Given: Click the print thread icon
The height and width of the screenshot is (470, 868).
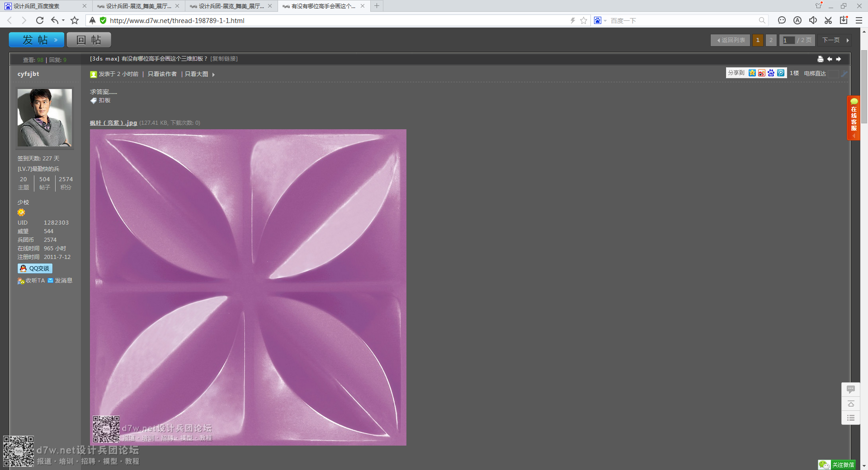Looking at the screenshot, I should tap(820, 59).
